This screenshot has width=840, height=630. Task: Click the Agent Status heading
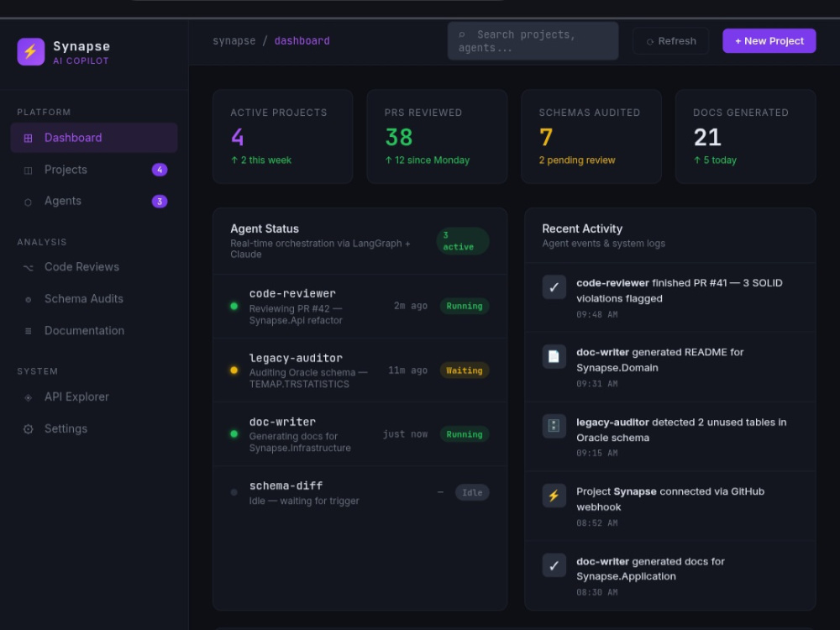pos(265,228)
